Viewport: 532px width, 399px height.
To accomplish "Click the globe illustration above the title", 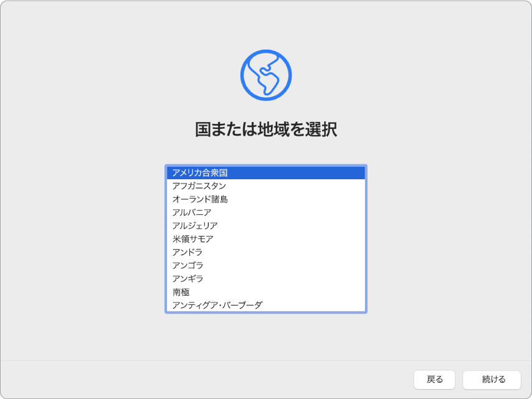I will pyautogui.click(x=266, y=74).
